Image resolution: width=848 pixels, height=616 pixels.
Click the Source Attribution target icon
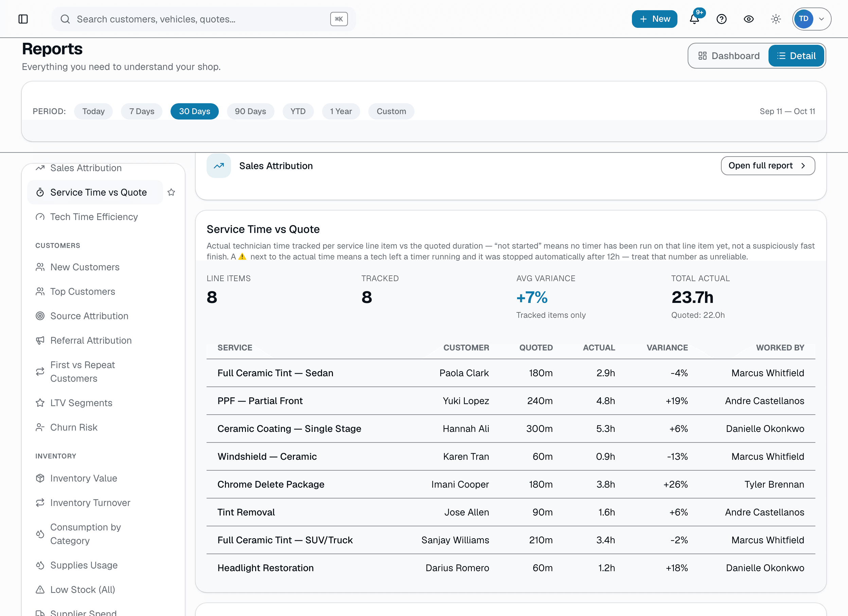point(40,316)
